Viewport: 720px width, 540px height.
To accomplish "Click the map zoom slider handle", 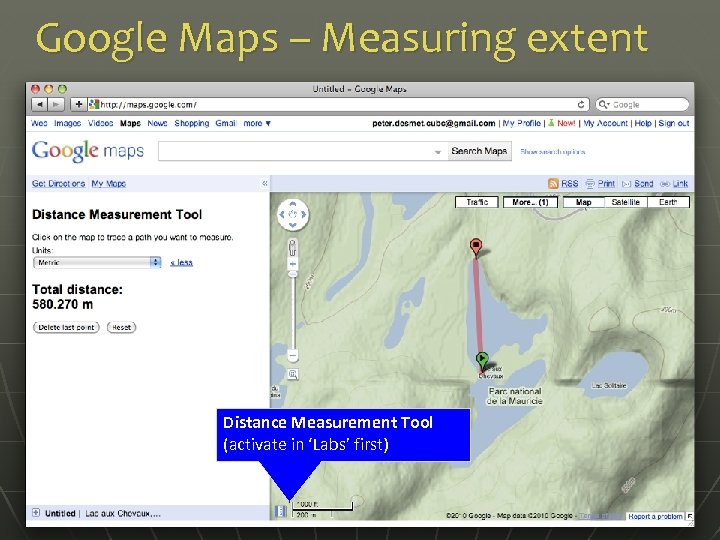I will pyautogui.click(x=292, y=274).
